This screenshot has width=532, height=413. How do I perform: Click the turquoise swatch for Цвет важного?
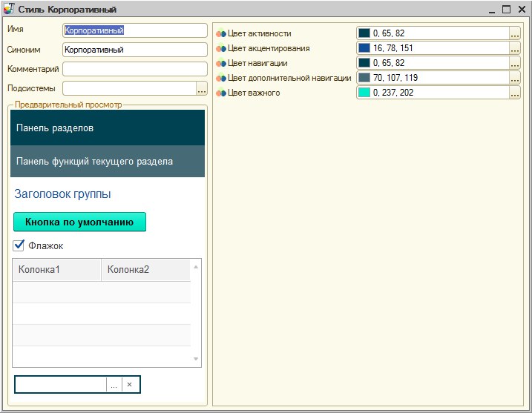[x=364, y=93]
